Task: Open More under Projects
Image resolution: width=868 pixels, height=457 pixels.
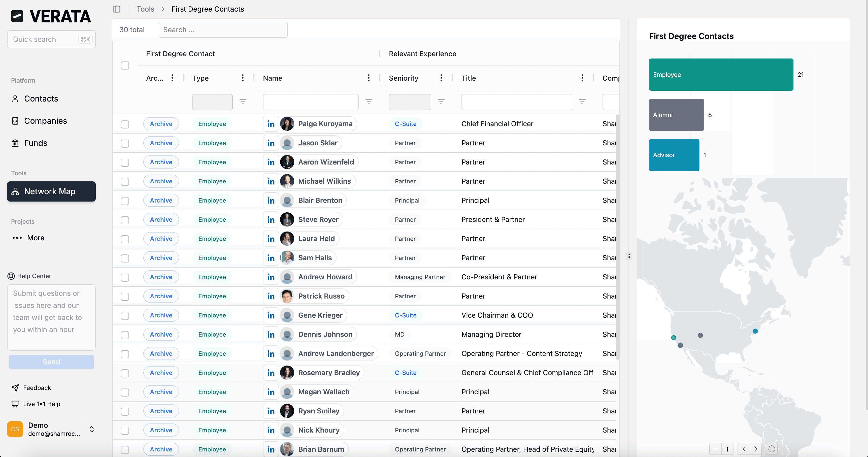Action: [35, 237]
